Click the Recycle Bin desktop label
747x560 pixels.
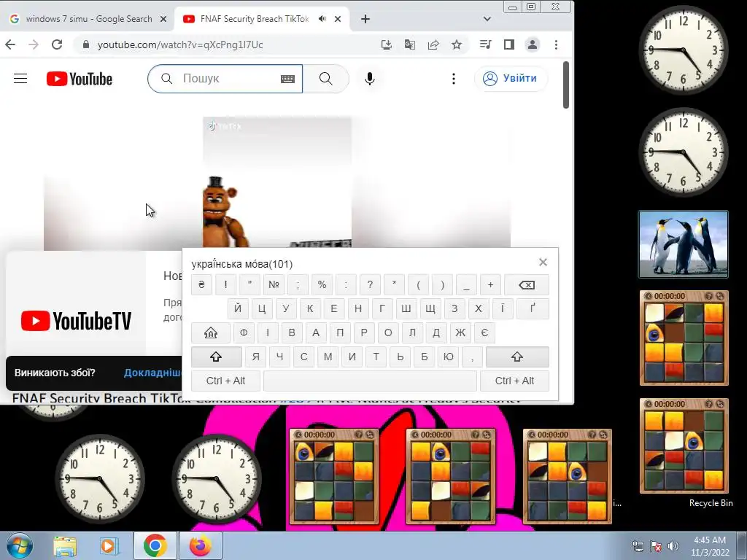tap(711, 503)
